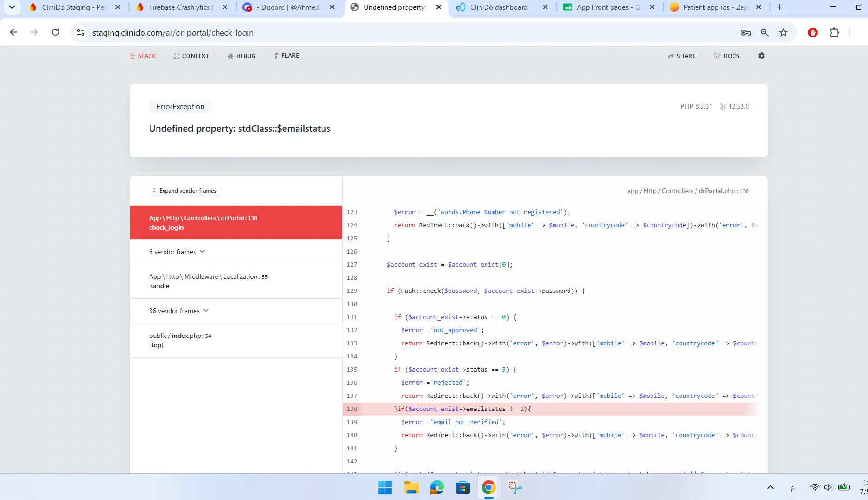
Task: Click the address bar URL field
Action: [408, 32]
